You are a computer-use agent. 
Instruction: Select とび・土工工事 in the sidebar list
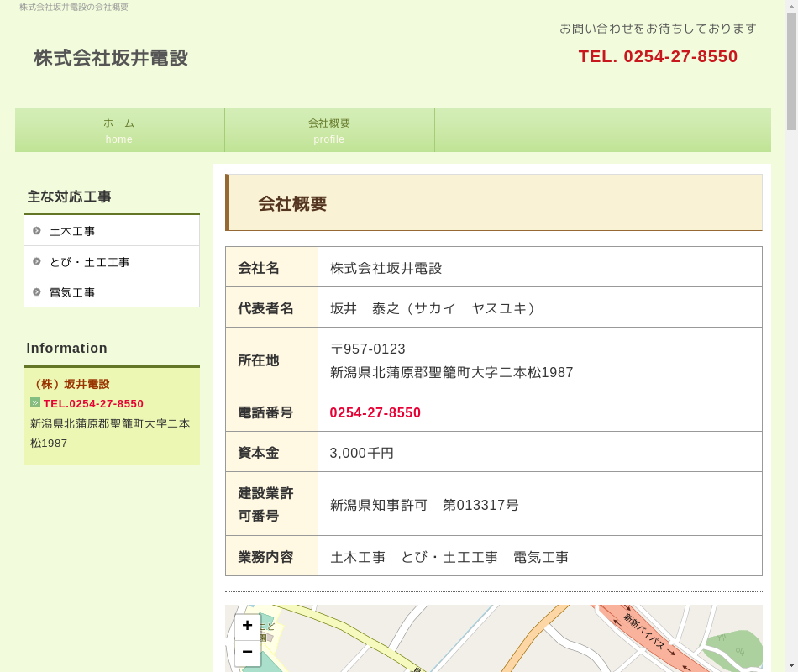pos(89,262)
